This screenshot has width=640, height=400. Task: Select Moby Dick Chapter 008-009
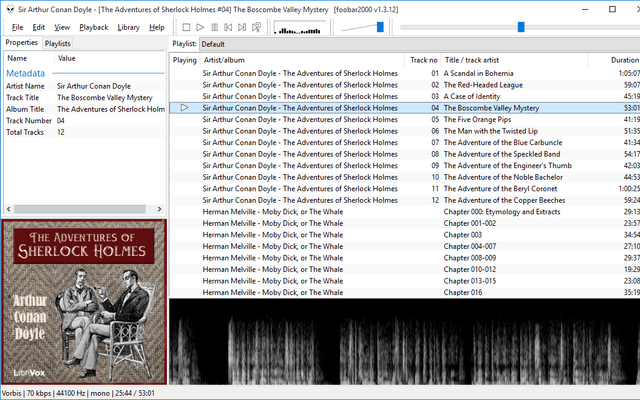click(405, 258)
